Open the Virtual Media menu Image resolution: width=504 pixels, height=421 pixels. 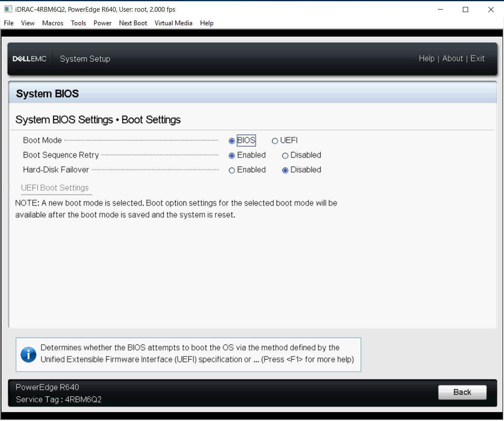click(x=173, y=23)
